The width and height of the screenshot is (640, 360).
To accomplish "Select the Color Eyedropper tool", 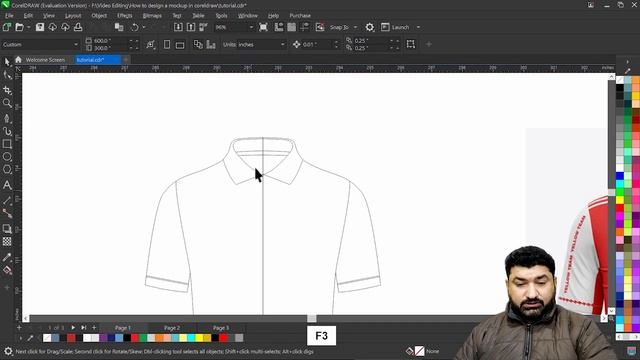I will 7,257.
